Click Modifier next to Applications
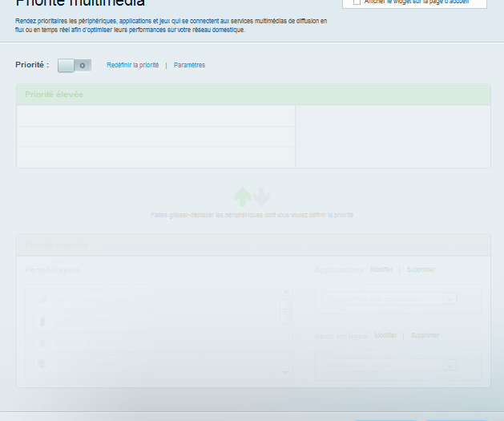 tap(381, 270)
